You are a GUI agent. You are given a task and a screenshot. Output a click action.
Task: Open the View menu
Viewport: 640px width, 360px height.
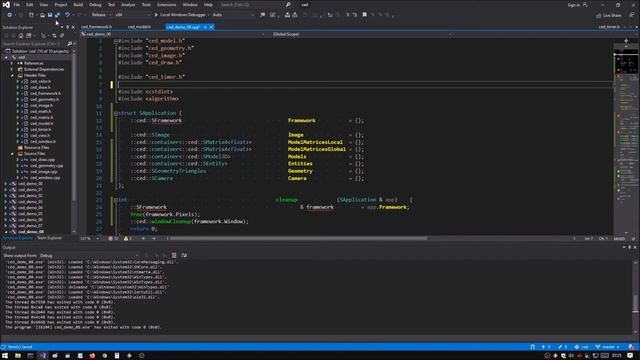(44, 4)
